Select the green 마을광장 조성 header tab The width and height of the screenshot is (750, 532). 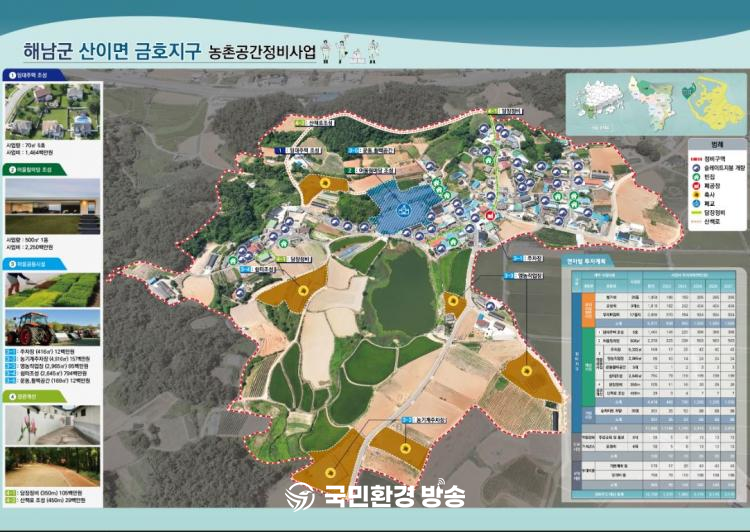34,170
